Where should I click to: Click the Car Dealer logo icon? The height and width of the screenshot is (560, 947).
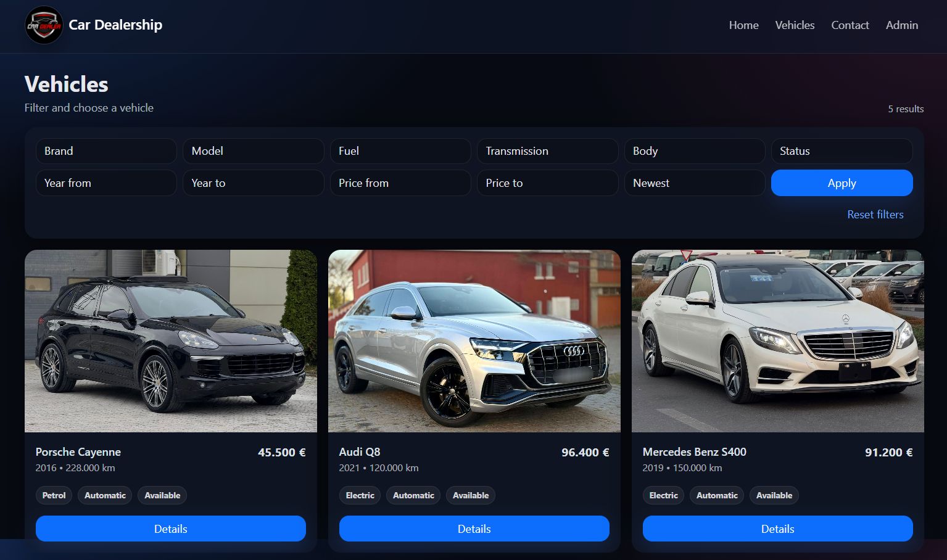pos(44,25)
